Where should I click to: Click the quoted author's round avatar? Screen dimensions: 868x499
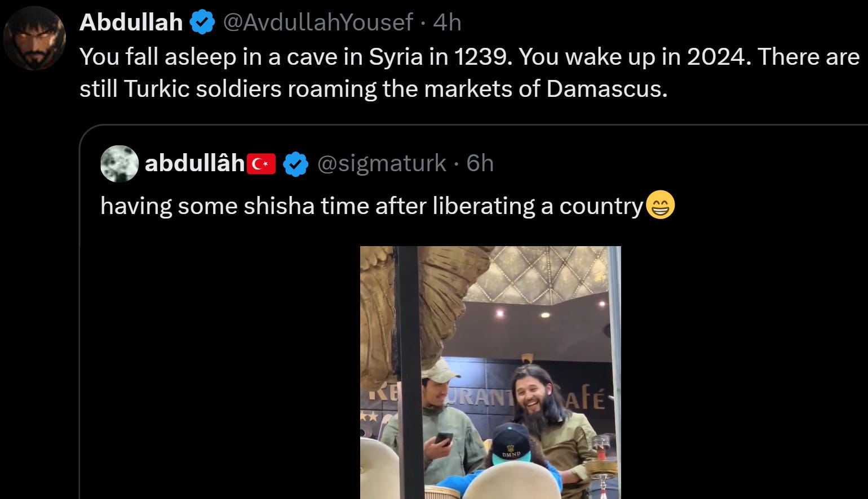(119, 164)
